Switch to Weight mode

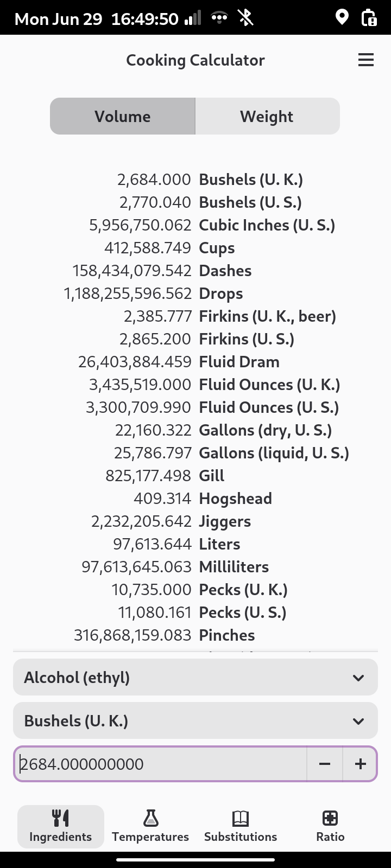[x=267, y=116]
